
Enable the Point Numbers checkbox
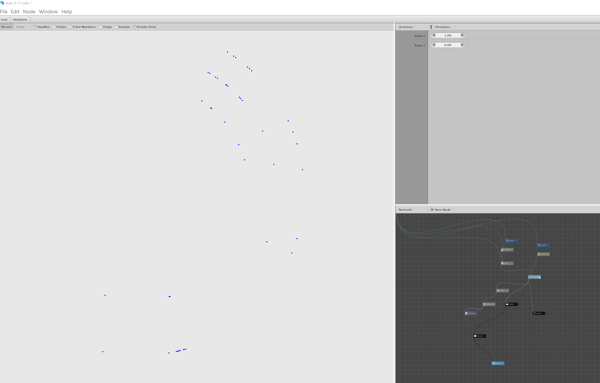tap(70, 27)
